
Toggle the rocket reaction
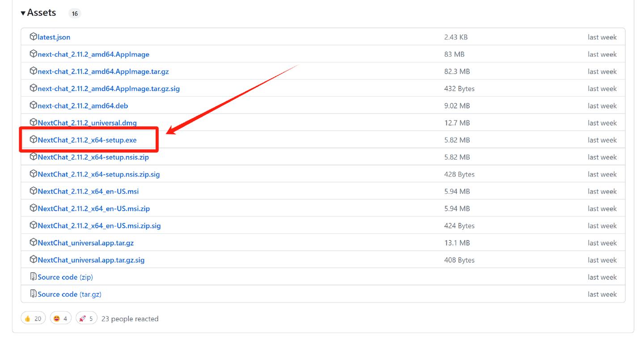(86, 318)
